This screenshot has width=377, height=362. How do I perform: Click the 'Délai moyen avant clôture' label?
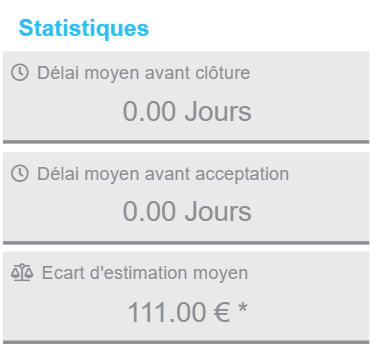pyautogui.click(x=143, y=73)
